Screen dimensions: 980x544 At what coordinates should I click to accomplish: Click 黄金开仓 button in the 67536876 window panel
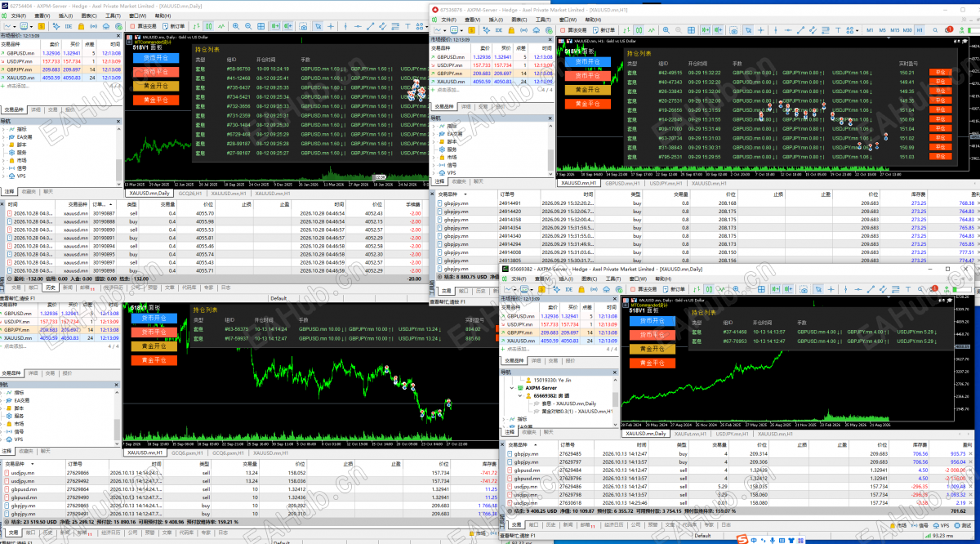pyautogui.click(x=587, y=90)
